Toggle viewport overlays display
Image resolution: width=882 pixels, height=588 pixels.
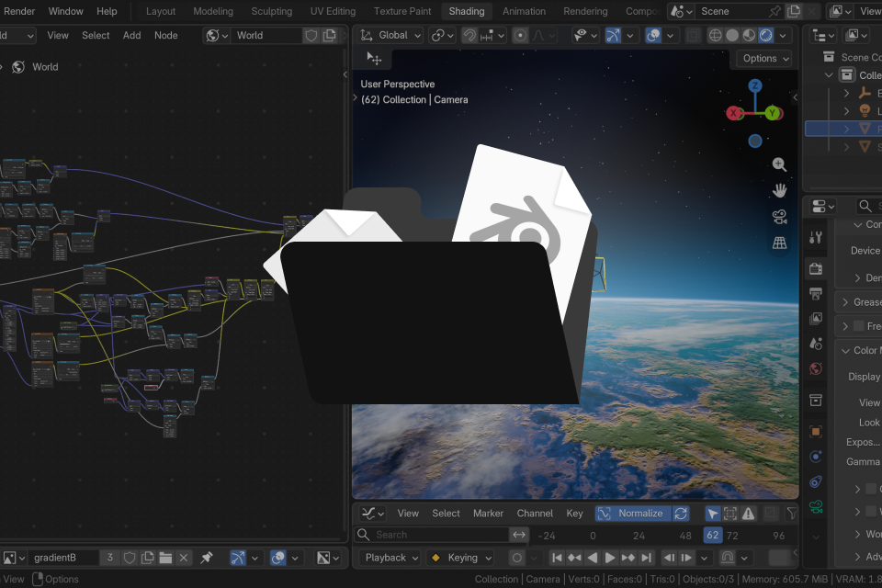pyautogui.click(x=653, y=36)
